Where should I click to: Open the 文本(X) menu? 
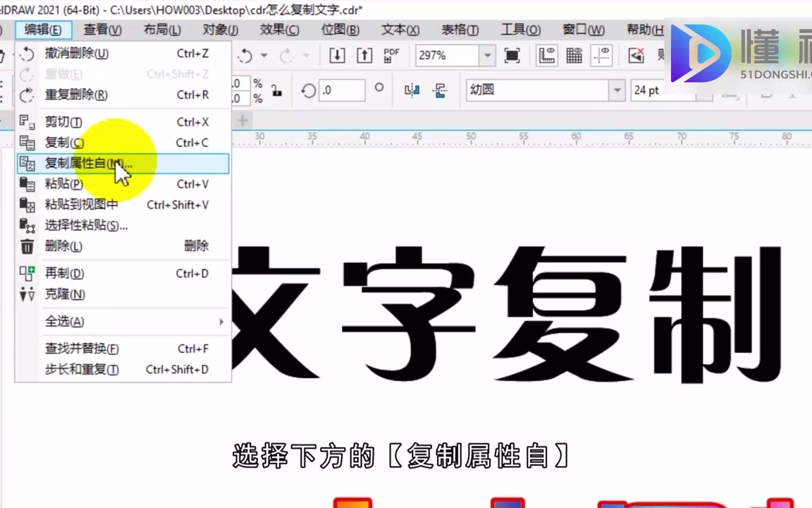(400, 30)
